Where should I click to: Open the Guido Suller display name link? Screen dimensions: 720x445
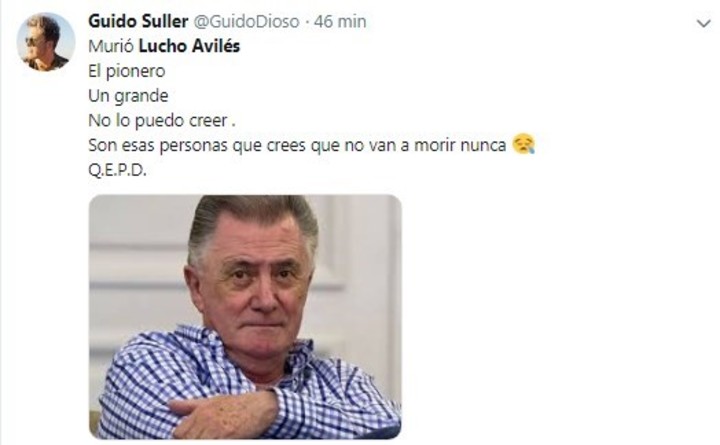(x=138, y=21)
